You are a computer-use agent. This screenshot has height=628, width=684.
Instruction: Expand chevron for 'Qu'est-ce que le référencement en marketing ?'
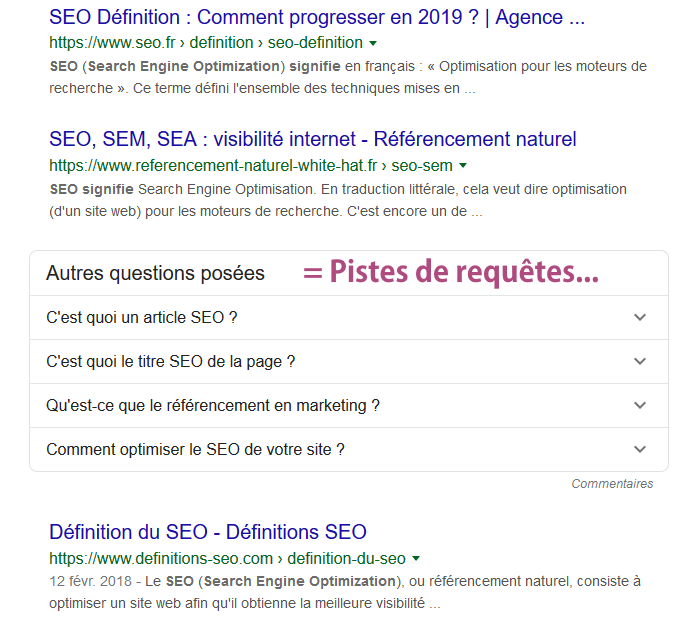click(640, 405)
